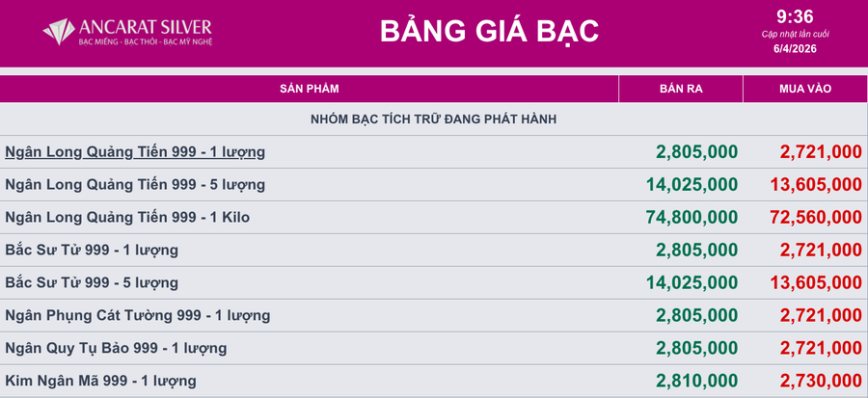The height and width of the screenshot is (398, 868).
Task: Click the BẢNG GIÁ BẠC title
Action: [489, 31]
